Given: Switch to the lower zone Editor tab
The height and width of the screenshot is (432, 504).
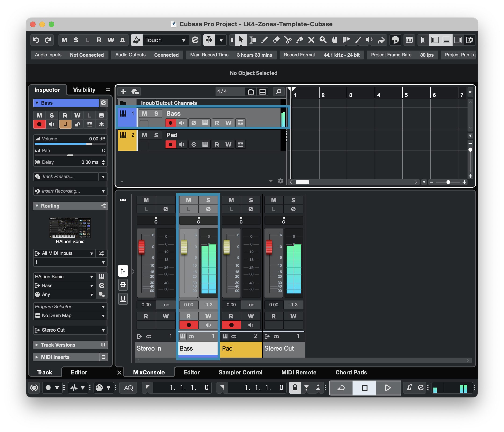Looking at the screenshot, I should click(191, 373).
